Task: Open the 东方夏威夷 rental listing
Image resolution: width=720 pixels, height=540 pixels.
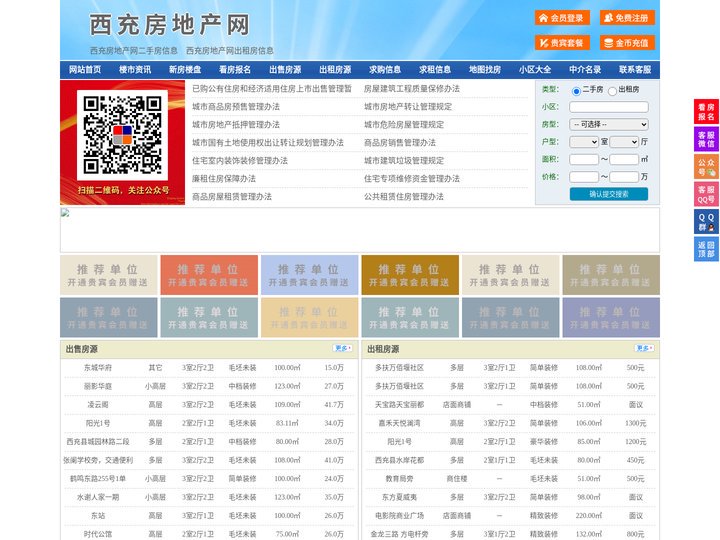Action: click(399, 497)
